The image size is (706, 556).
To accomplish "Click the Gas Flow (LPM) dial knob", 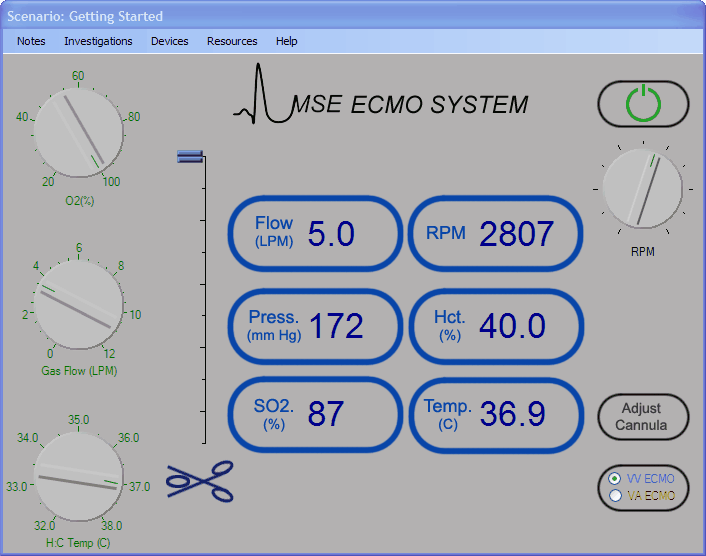I will 79,304.
